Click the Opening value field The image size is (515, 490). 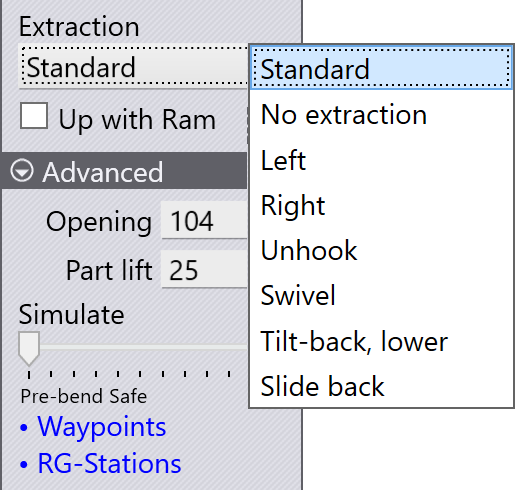point(204,220)
